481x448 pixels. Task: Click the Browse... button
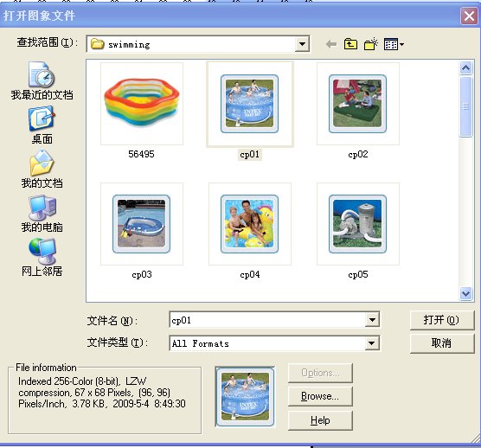pos(320,396)
